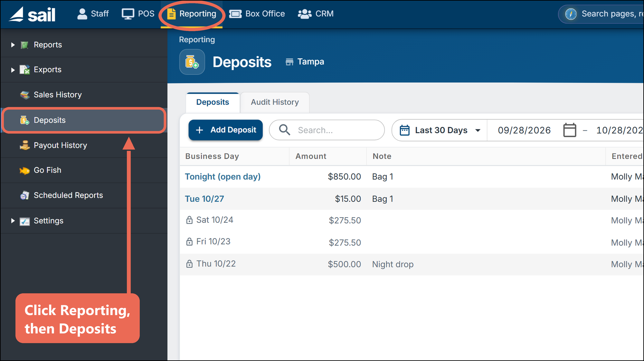Click the Deposits sidebar icon
The width and height of the screenshot is (644, 361).
coord(24,120)
